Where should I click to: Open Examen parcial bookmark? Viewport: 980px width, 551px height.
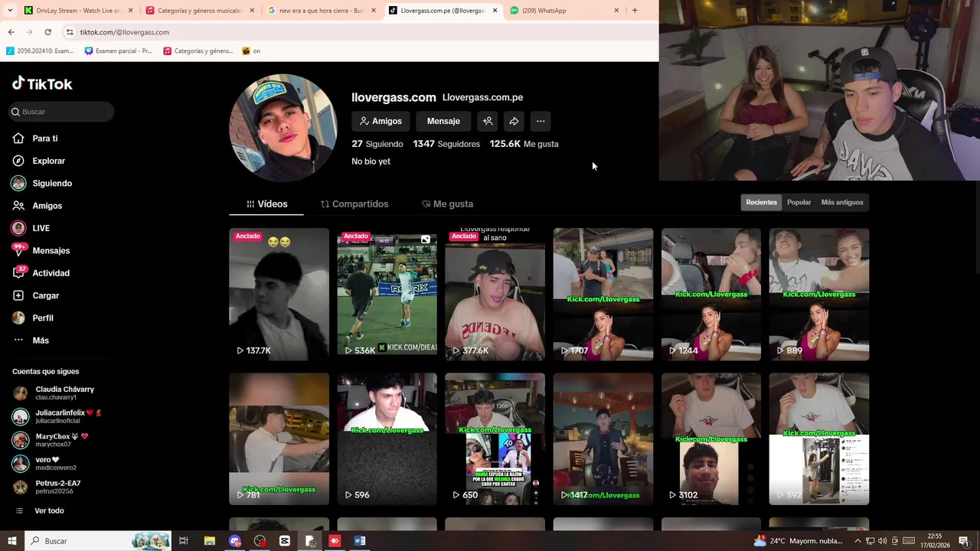pos(119,51)
